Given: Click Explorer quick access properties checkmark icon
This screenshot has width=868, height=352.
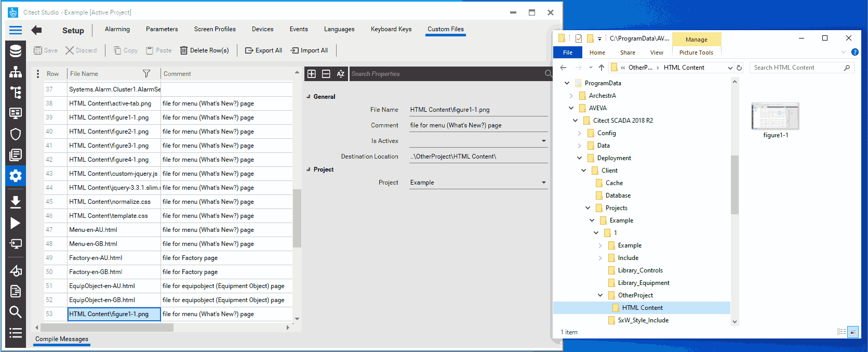Looking at the screenshot, I should point(579,38).
